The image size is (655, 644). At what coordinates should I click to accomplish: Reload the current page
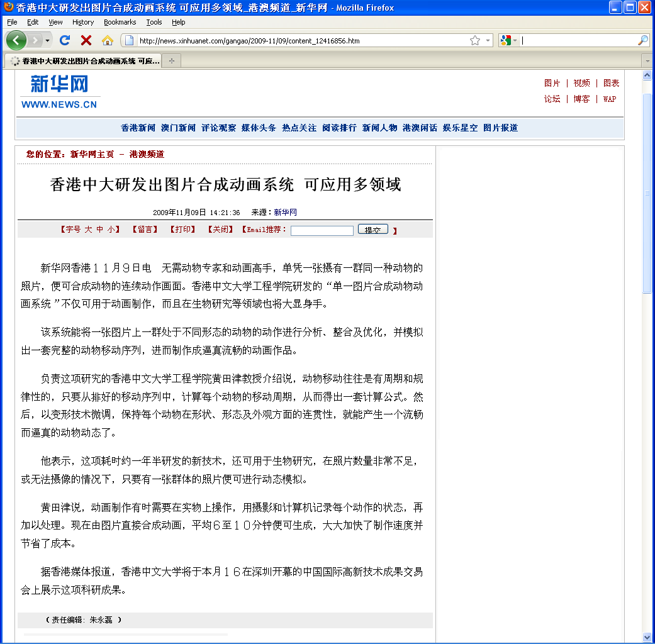pyautogui.click(x=64, y=40)
